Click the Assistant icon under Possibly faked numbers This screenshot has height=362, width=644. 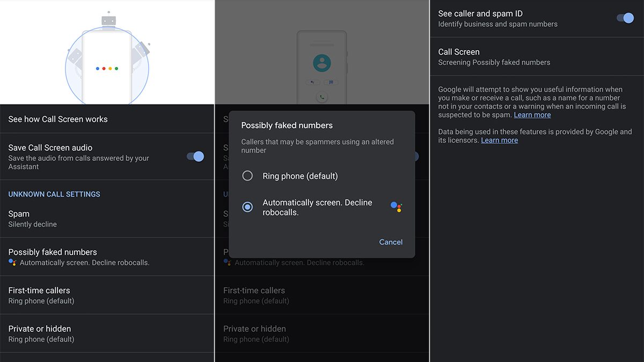13,262
